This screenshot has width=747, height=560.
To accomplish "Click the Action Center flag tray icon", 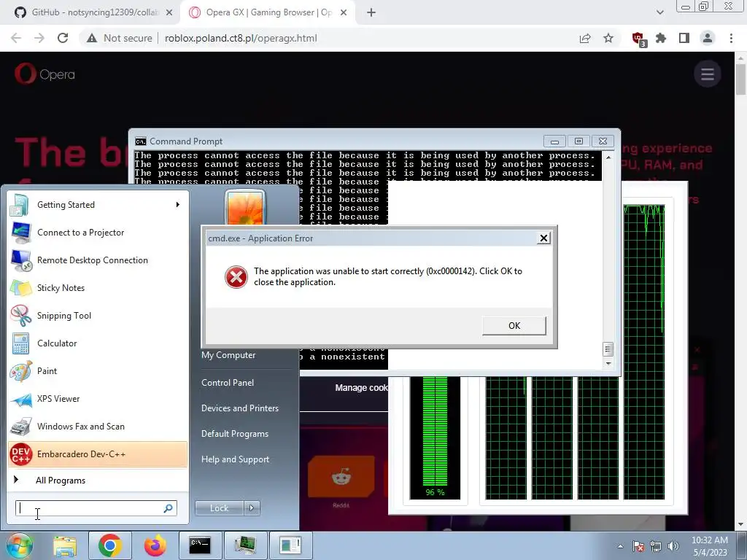I will tap(638, 546).
